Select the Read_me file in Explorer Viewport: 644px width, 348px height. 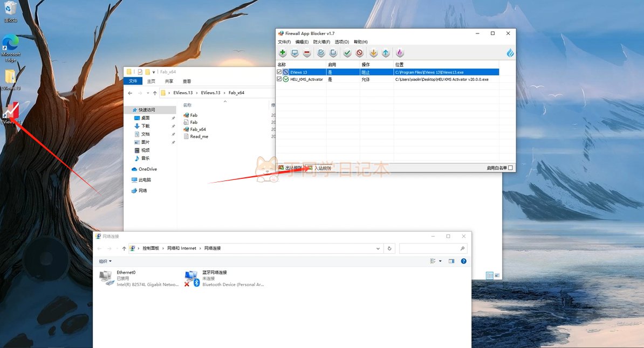[x=198, y=137]
